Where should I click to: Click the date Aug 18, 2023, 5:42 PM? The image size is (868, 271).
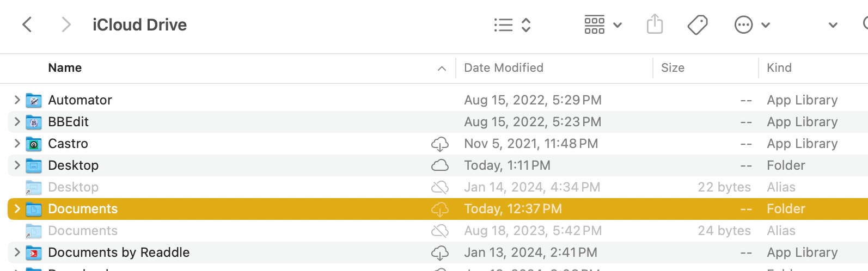533,231
